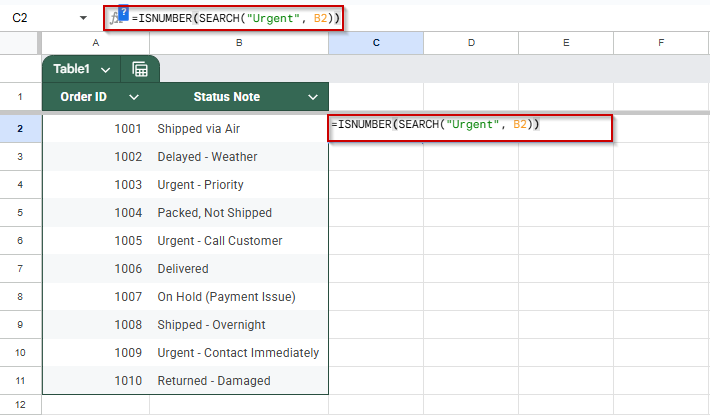Viewport: 710px width, 415px height.
Task: Select row 10 header
Action: (20, 353)
